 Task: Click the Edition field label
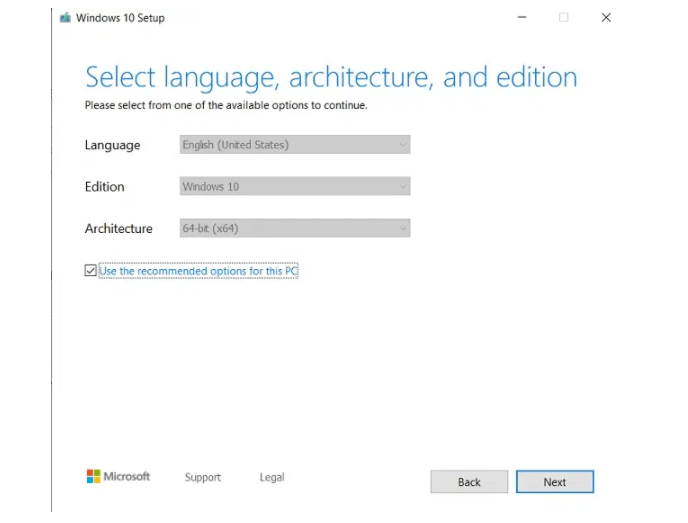pyautogui.click(x=104, y=186)
